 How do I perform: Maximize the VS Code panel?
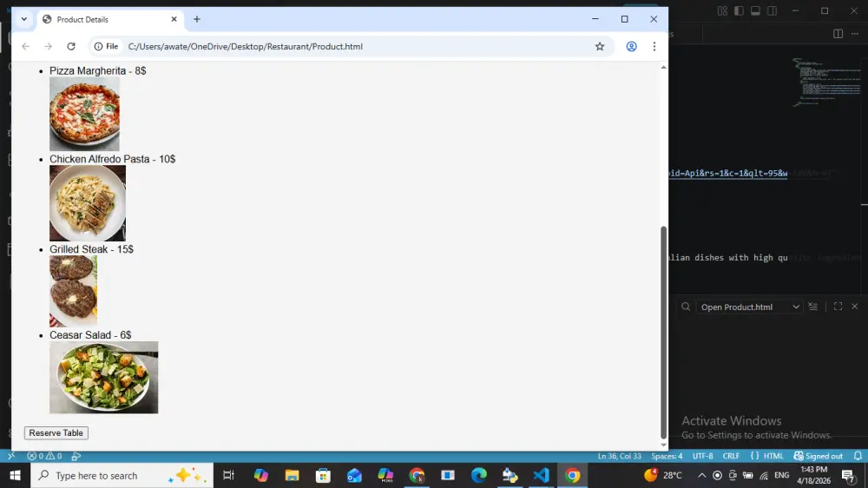point(838,307)
